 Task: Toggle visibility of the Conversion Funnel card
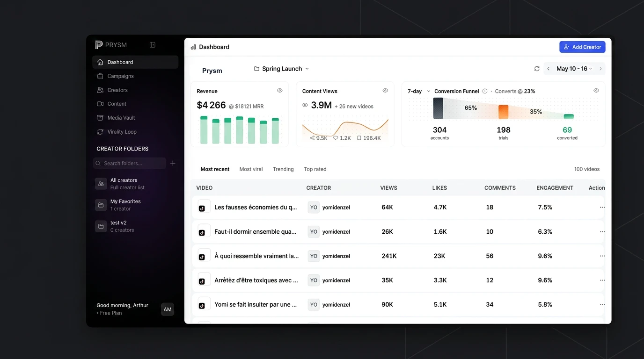click(596, 91)
